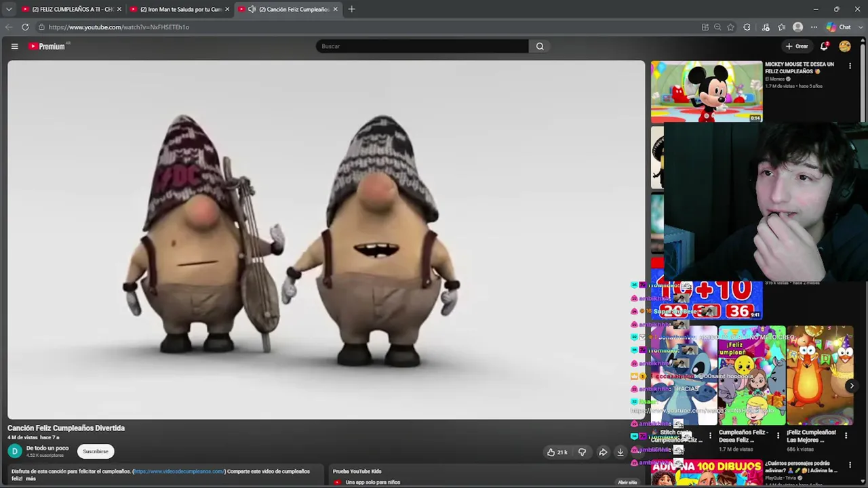The image size is (868, 488).
Task: Focus the browser address bar URL
Action: (119, 27)
